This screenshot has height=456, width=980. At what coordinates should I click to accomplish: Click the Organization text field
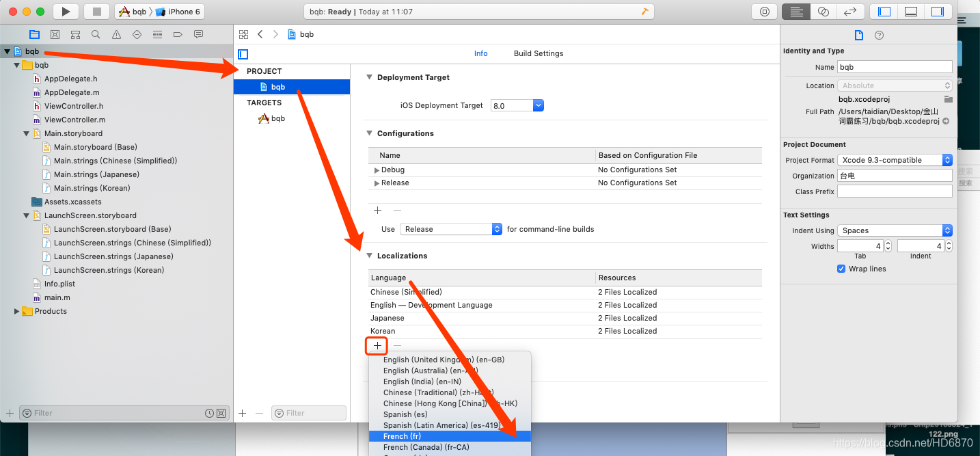click(x=895, y=176)
